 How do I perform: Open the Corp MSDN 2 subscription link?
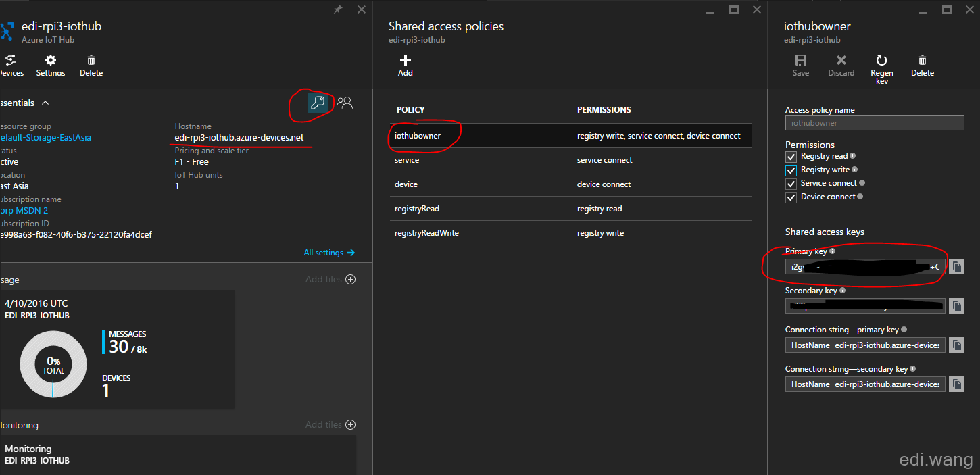pos(24,211)
